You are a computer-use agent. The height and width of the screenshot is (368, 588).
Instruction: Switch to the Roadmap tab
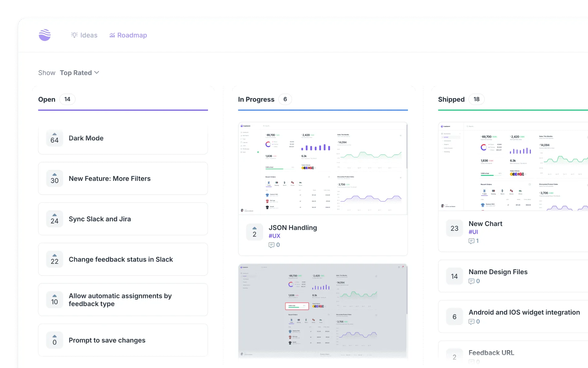pyautogui.click(x=128, y=35)
